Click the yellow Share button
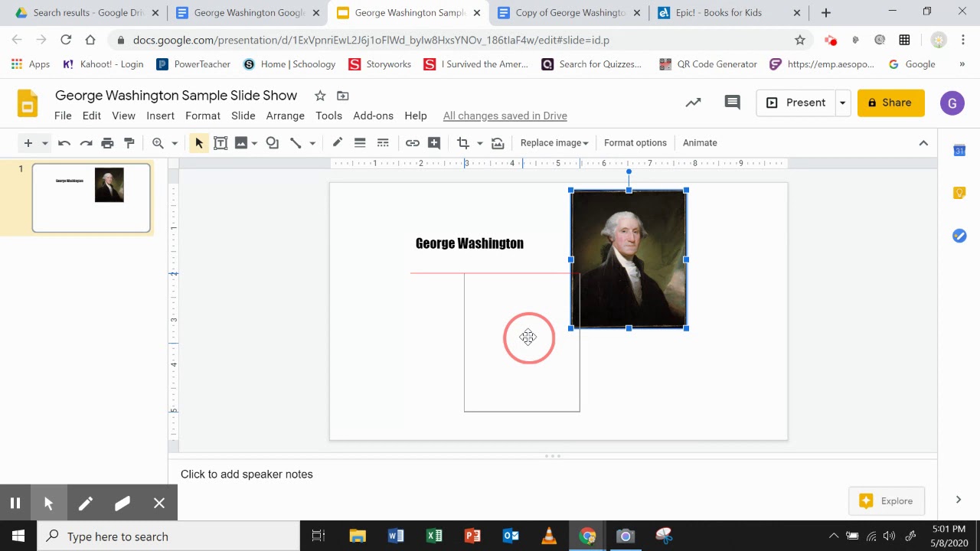 891,103
